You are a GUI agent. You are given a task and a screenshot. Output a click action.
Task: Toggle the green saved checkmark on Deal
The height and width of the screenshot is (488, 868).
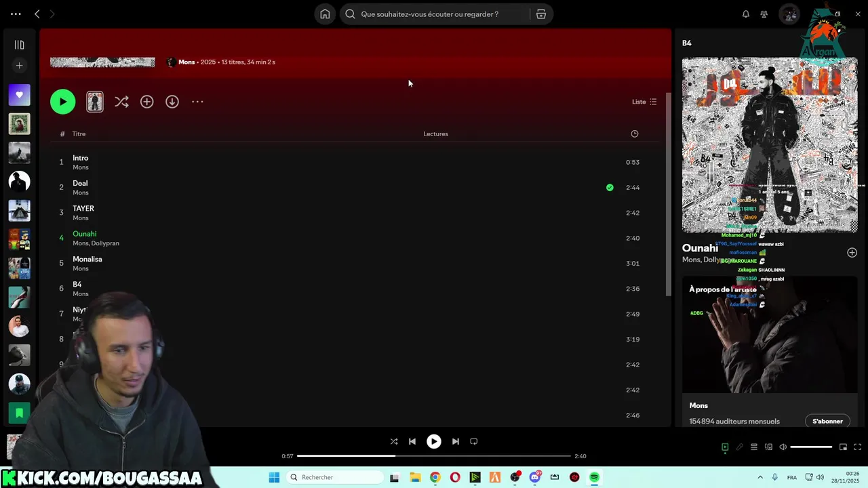tap(610, 188)
